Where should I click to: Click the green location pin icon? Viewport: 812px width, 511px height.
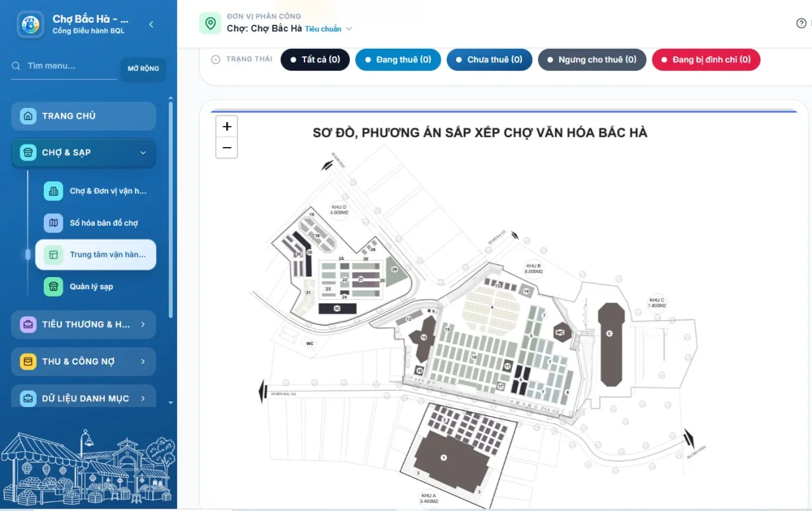tap(210, 23)
